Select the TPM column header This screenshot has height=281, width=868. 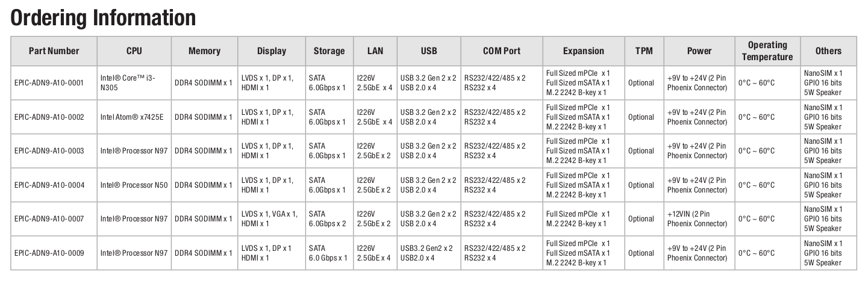[x=643, y=51]
